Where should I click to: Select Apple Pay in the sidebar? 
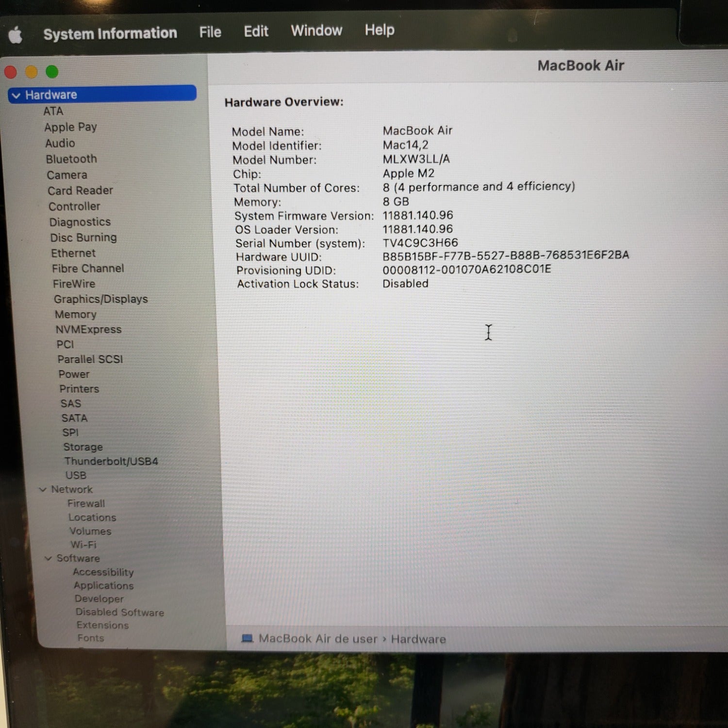(x=70, y=127)
